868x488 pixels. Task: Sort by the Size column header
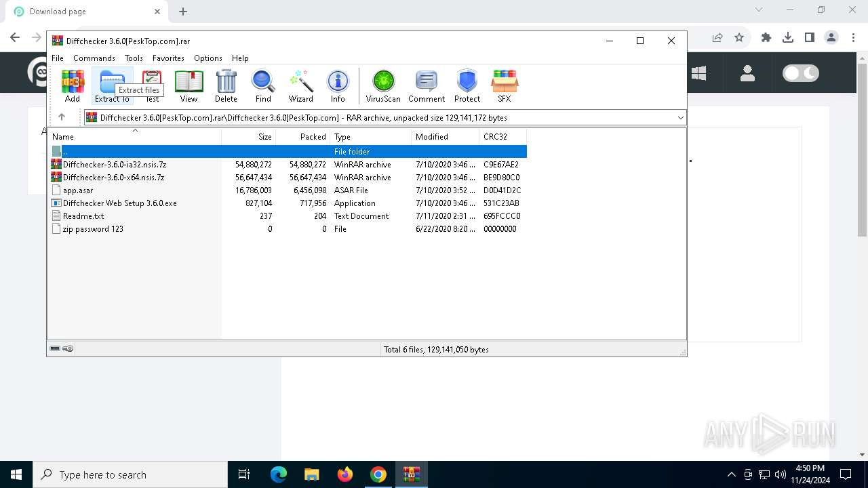(249, 136)
